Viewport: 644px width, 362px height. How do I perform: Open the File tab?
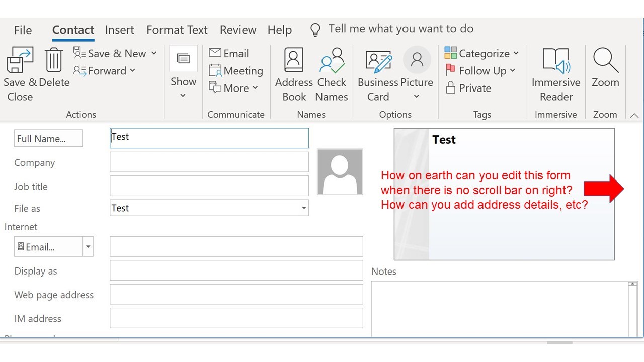click(23, 30)
